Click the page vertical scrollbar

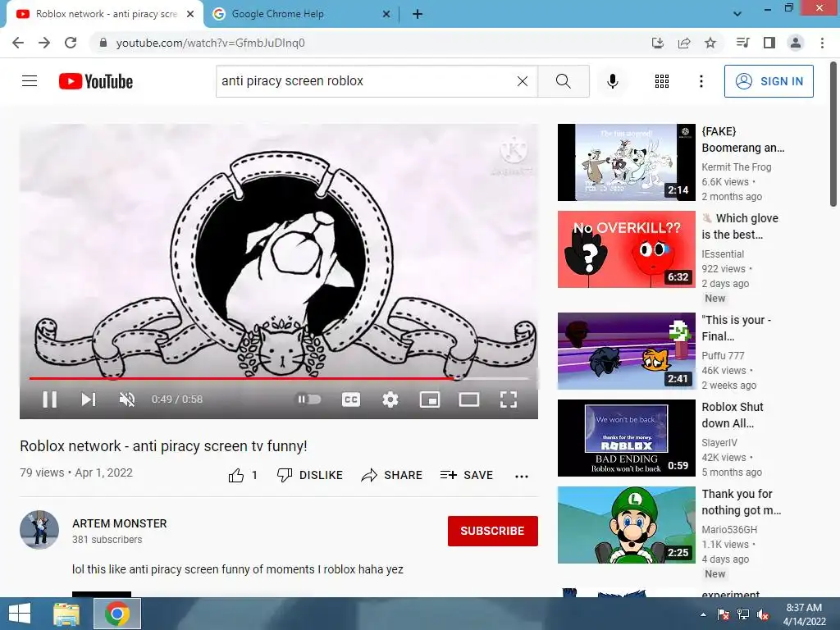pyautogui.click(x=833, y=134)
